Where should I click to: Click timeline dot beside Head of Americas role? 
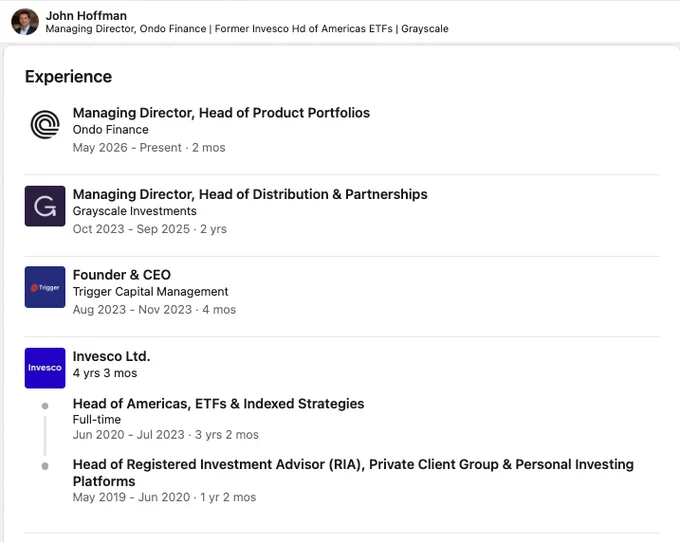[45, 406]
